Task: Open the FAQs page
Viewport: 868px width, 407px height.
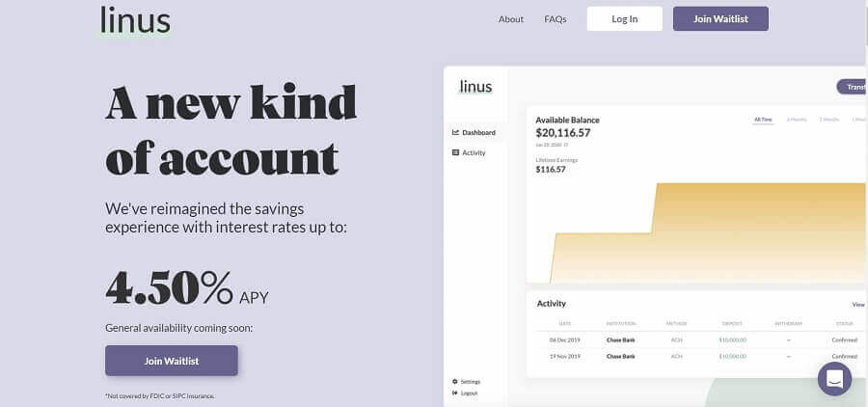Action: [556, 19]
